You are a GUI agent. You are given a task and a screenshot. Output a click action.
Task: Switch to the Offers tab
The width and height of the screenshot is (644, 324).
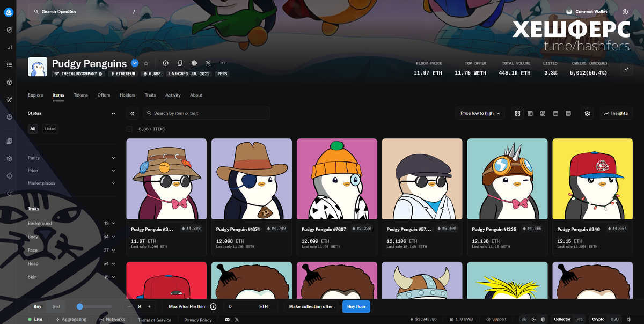[x=104, y=95]
